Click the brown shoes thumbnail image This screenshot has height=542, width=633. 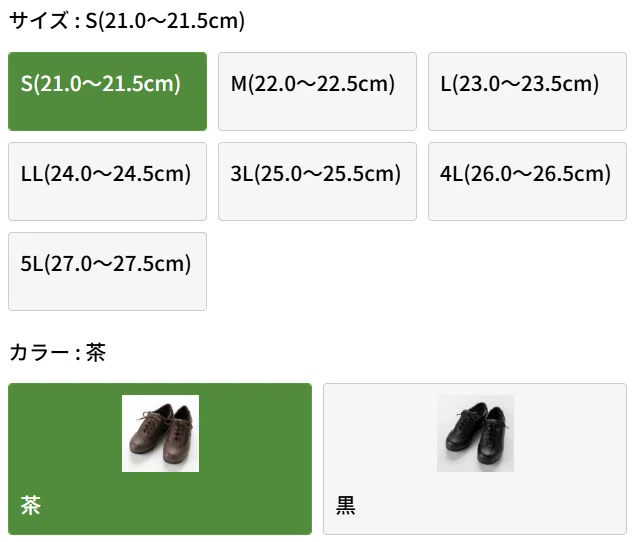(x=160, y=433)
